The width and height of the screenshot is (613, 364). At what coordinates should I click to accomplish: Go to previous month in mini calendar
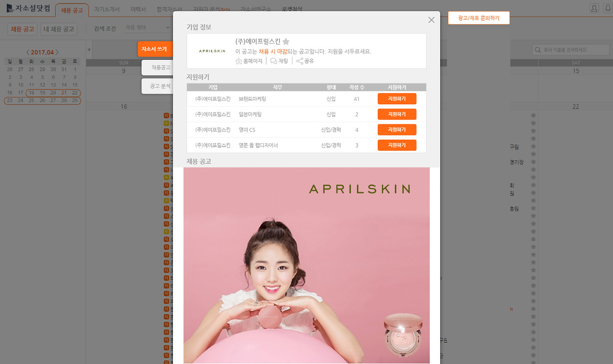pyautogui.click(x=28, y=52)
